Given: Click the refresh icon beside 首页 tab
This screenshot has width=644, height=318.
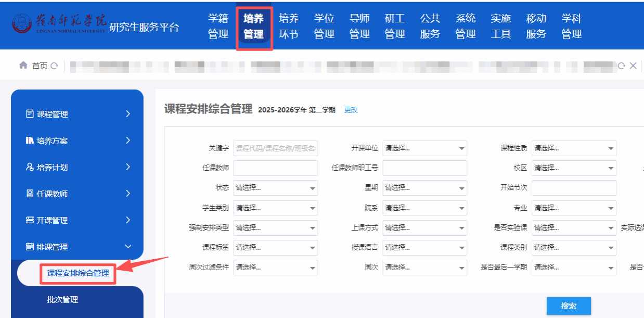Looking at the screenshot, I should click(54, 66).
